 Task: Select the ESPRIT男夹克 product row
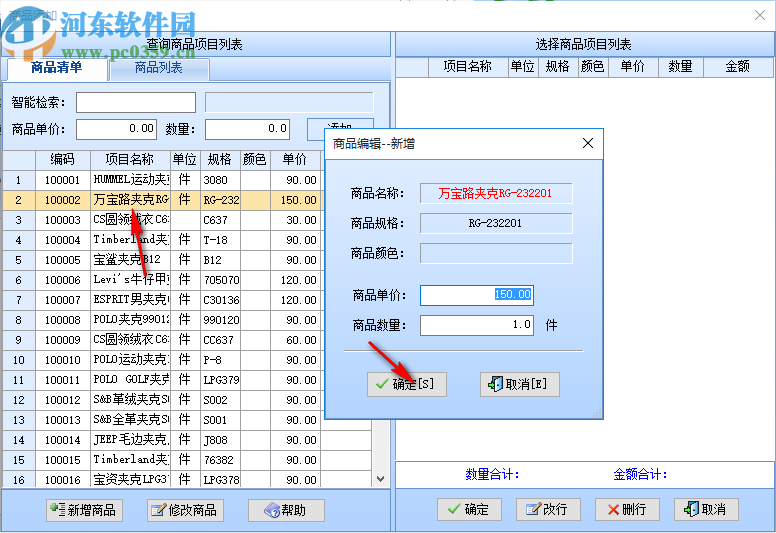click(163, 300)
